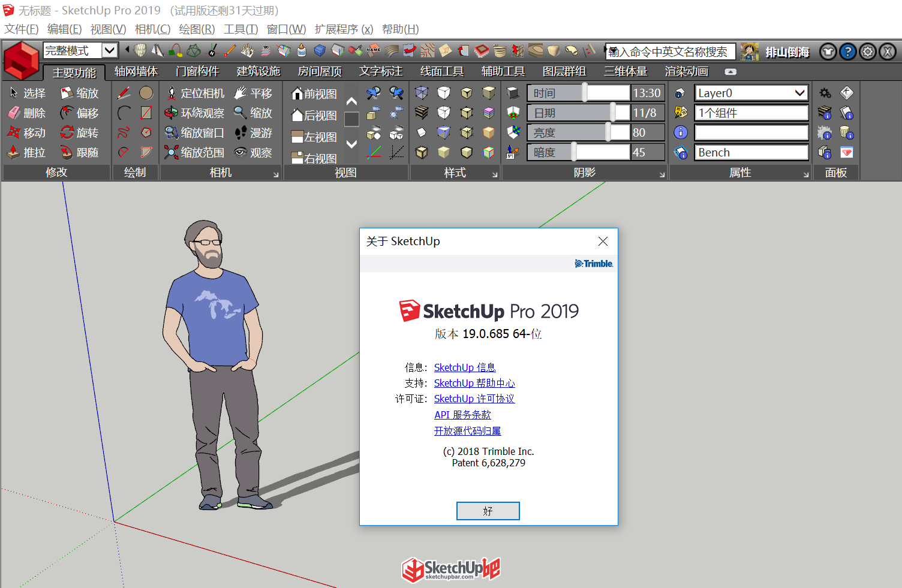The height and width of the screenshot is (588, 902).
Task: Click the Bench definition name field
Action: coord(751,152)
